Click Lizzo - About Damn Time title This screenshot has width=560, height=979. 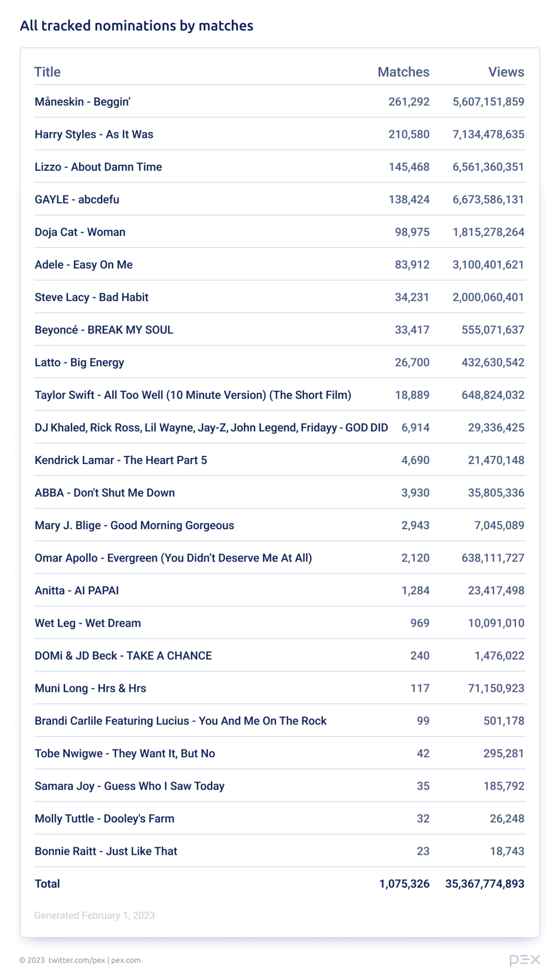98,167
